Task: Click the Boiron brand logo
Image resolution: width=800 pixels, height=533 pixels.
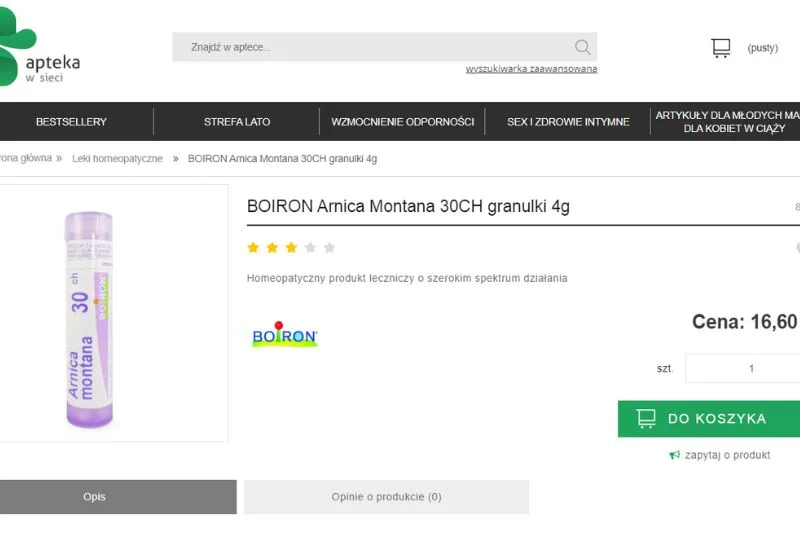Action: [284, 335]
